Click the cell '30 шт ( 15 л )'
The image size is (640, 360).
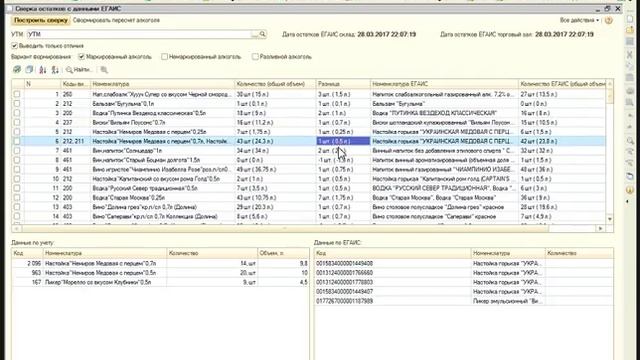coord(275,94)
